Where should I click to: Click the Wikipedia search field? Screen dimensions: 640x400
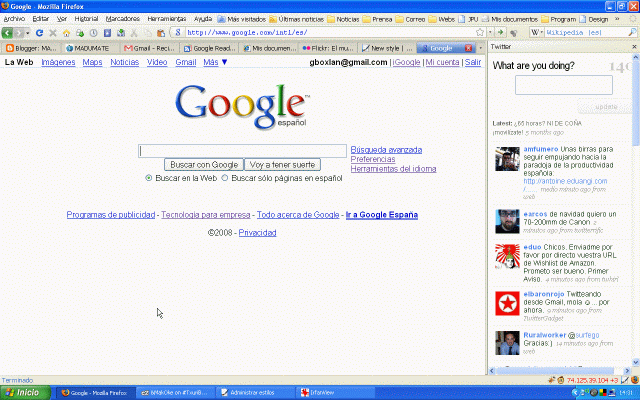[x=585, y=32]
